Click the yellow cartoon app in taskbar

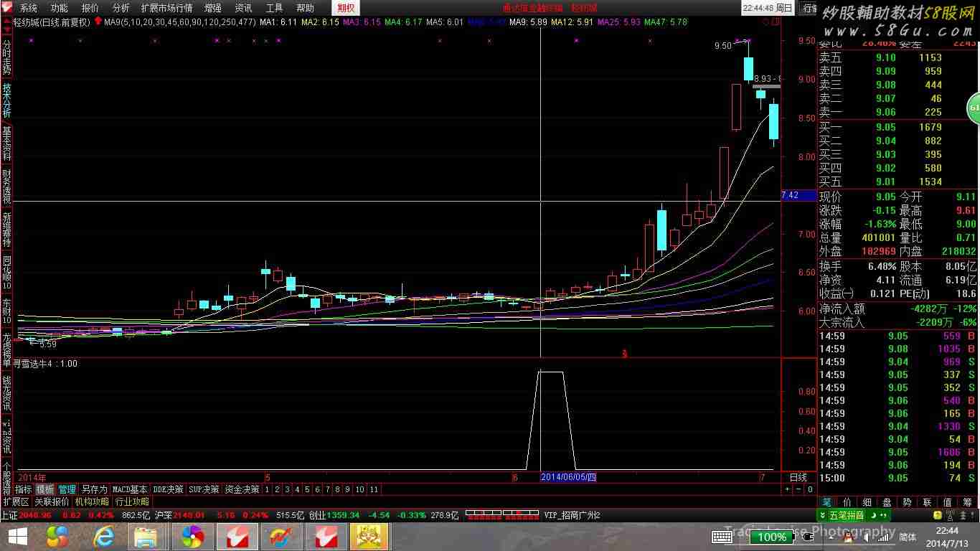coord(369,537)
